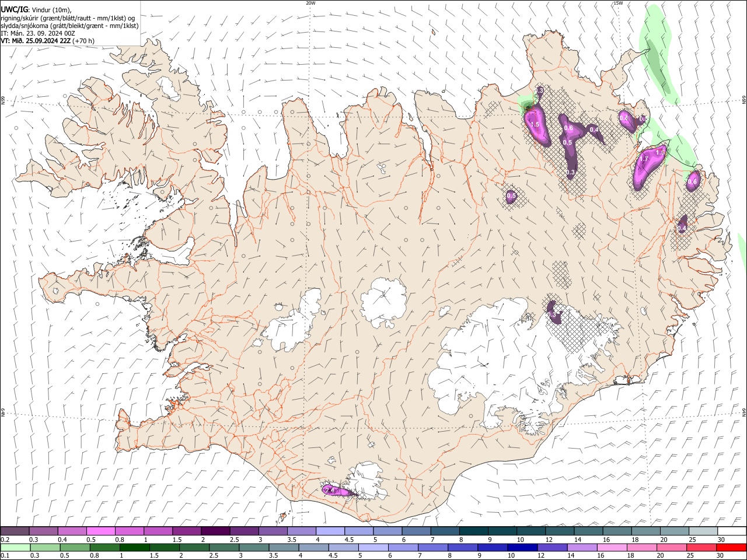Click the '0.1' label in rain scale

(5, 556)
